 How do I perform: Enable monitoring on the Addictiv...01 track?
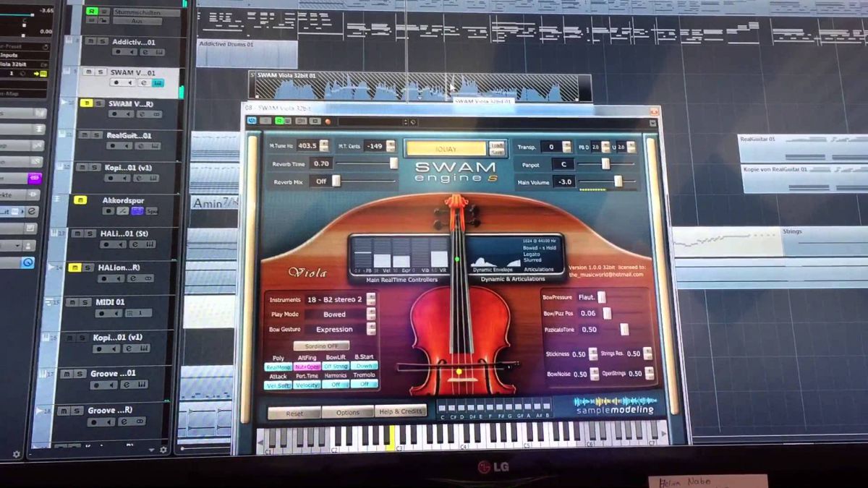pos(131,53)
